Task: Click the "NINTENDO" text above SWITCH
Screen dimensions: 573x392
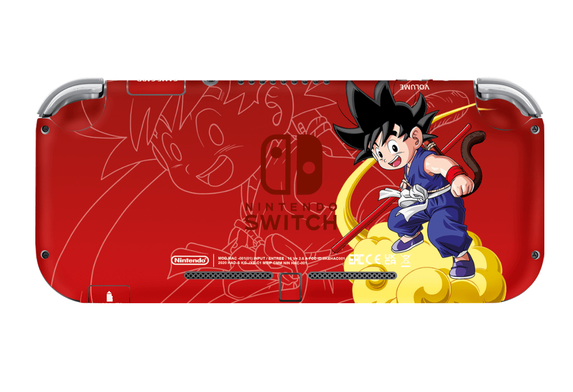Action: coord(291,206)
